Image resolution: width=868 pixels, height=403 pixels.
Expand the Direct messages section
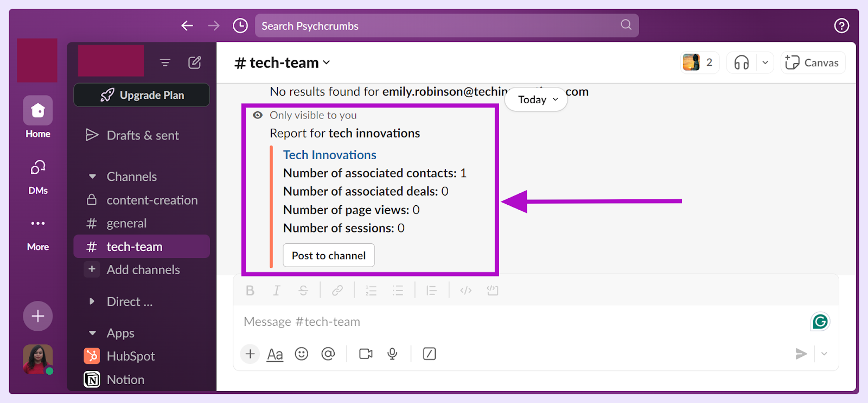(x=92, y=301)
